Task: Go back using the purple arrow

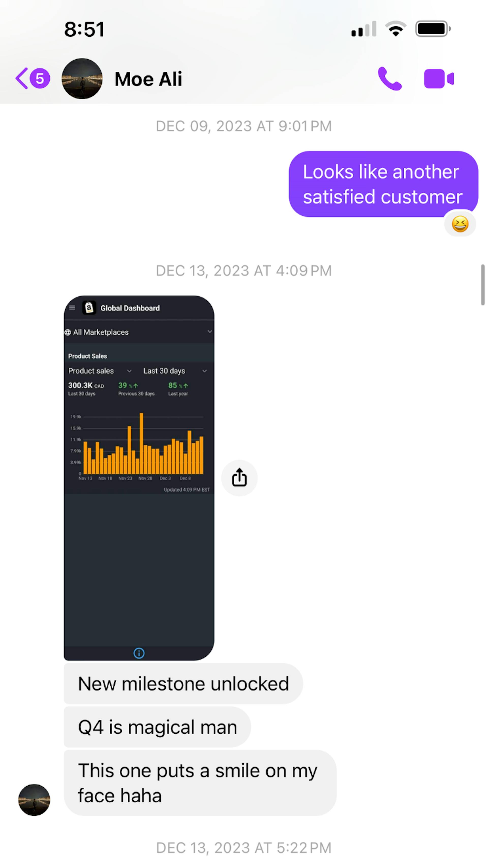Action: pos(22,79)
